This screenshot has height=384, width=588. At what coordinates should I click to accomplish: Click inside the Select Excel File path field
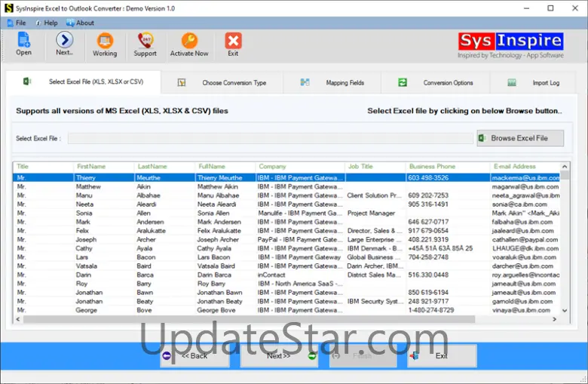click(271, 138)
